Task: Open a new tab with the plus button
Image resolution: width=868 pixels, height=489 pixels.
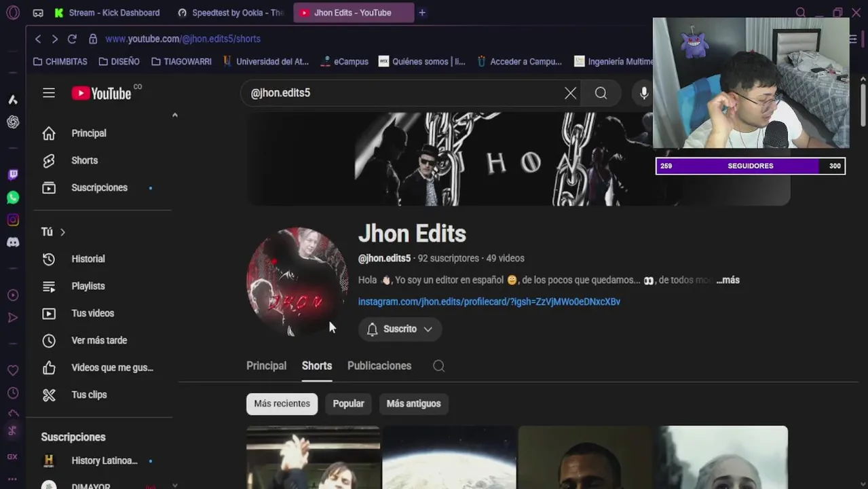Action: pyautogui.click(x=422, y=12)
